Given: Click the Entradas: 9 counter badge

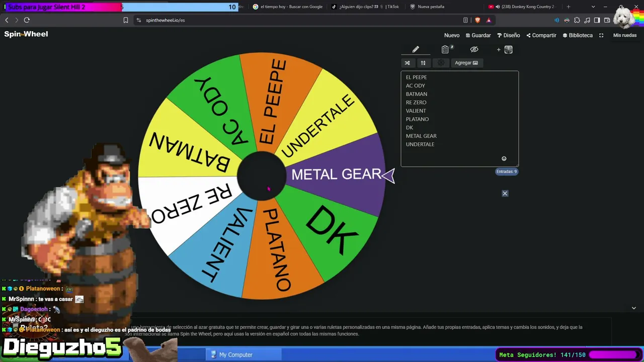Looking at the screenshot, I should [507, 171].
